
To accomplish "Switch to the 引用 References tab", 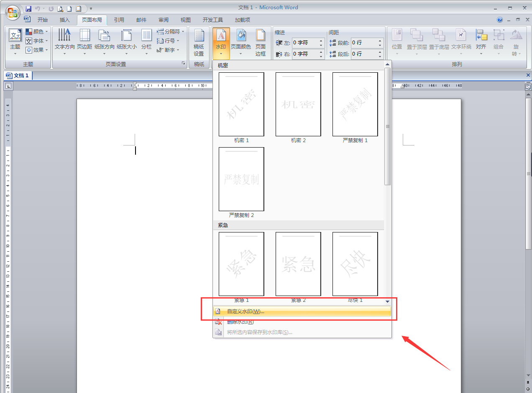I will 119,20.
